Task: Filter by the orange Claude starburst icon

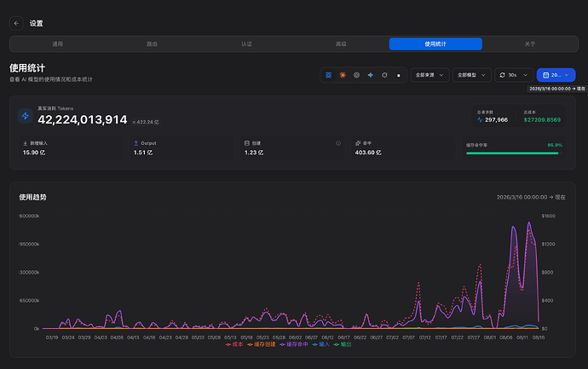Action: pyautogui.click(x=343, y=75)
